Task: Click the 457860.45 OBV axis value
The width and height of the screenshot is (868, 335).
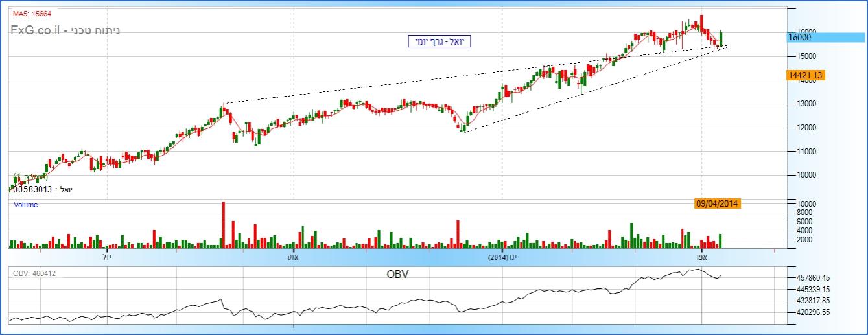Action: [x=812, y=277]
